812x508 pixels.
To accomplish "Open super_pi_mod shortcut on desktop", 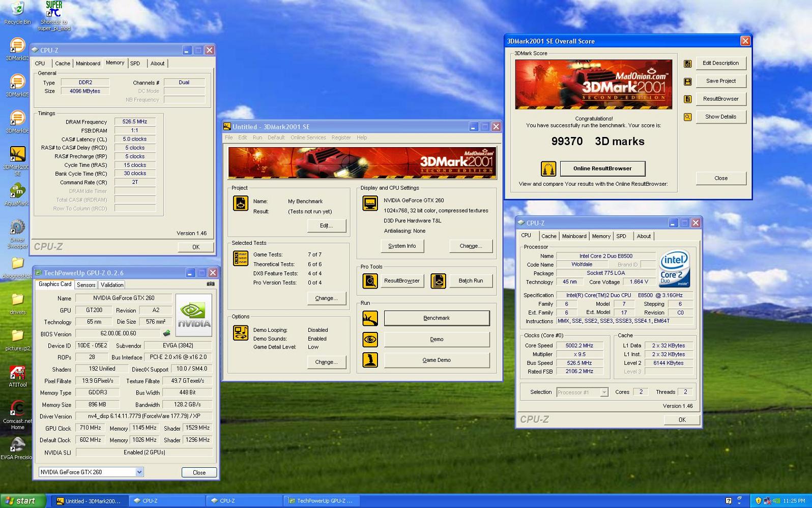I will (54, 16).
